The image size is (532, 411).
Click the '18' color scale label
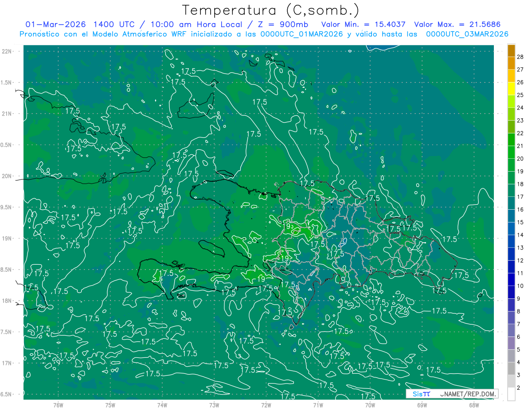(x=520, y=184)
